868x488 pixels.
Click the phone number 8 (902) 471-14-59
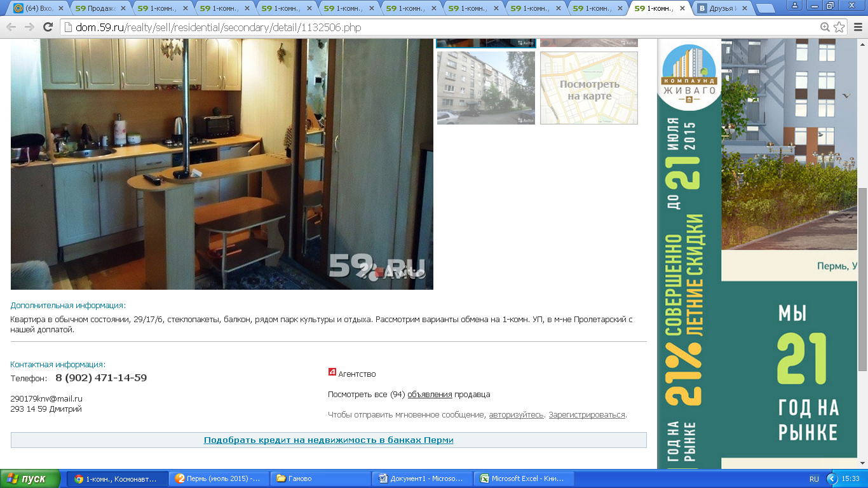[101, 377]
